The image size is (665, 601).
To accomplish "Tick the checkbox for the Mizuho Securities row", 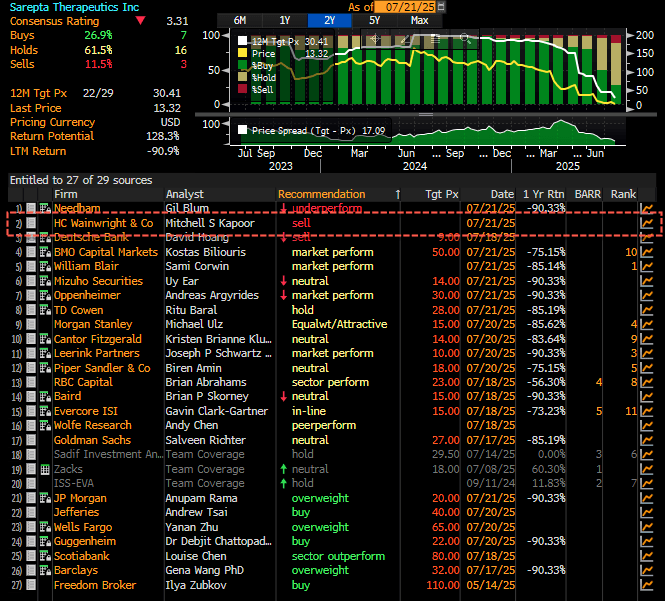I will (x=31, y=282).
